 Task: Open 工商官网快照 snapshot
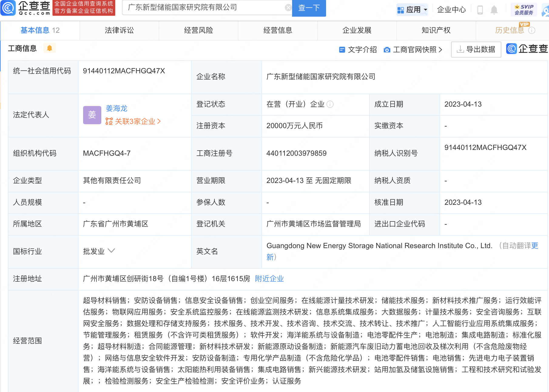pos(413,50)
